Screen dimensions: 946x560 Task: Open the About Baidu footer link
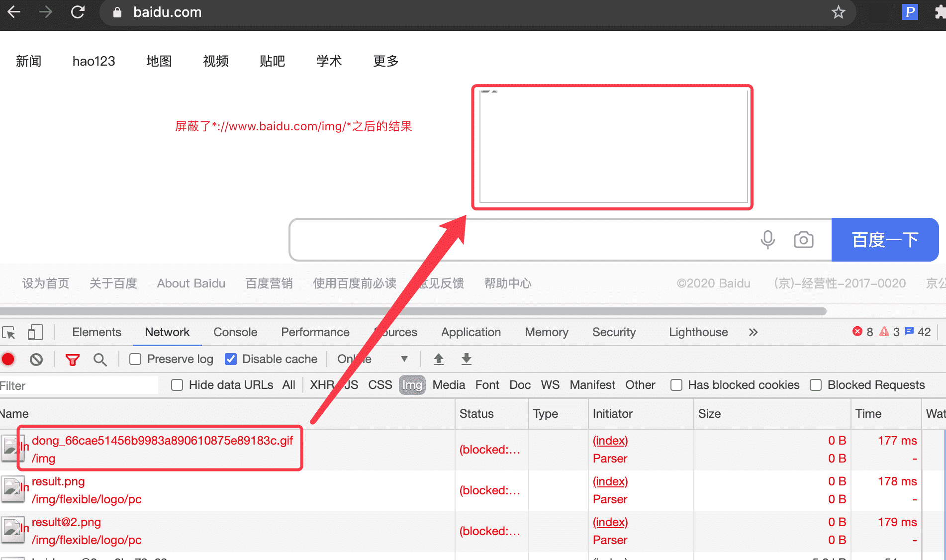tap(191, 283)
